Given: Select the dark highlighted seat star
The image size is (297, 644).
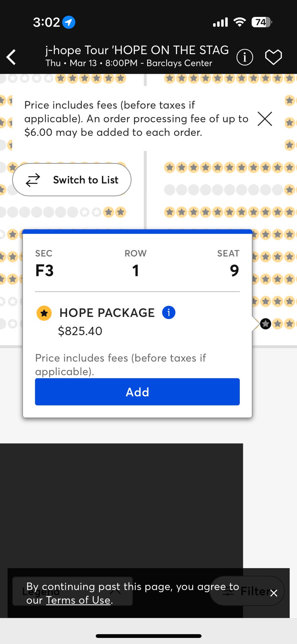Looking at the screenshot, I should point(266,324).
